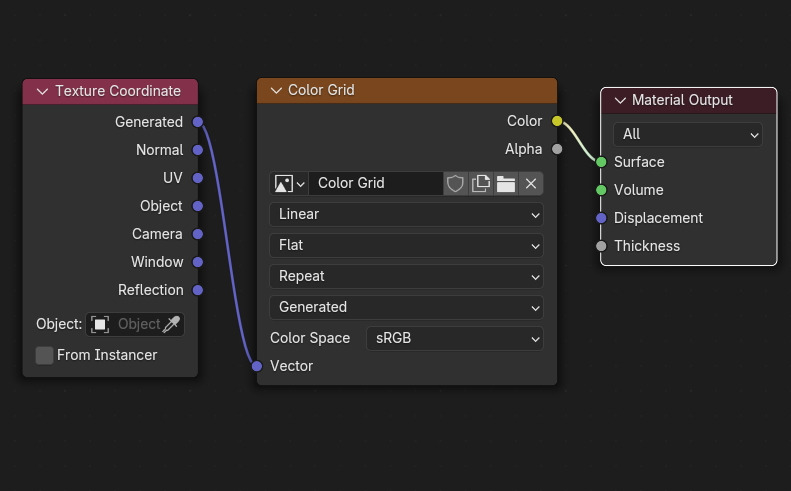Open the Flat projection dropdown

pyautogui.click(x=406, y=245)
